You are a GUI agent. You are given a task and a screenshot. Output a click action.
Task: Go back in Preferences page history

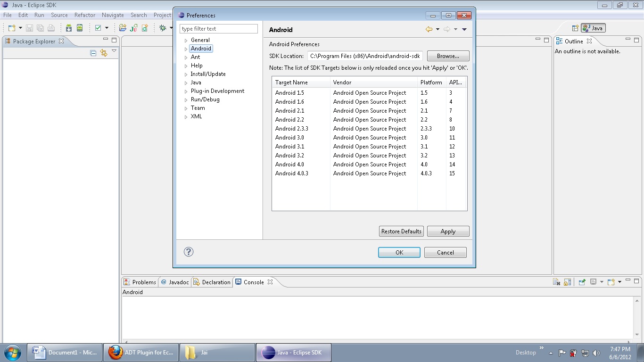pyautogui.click(x=429, y=29)
